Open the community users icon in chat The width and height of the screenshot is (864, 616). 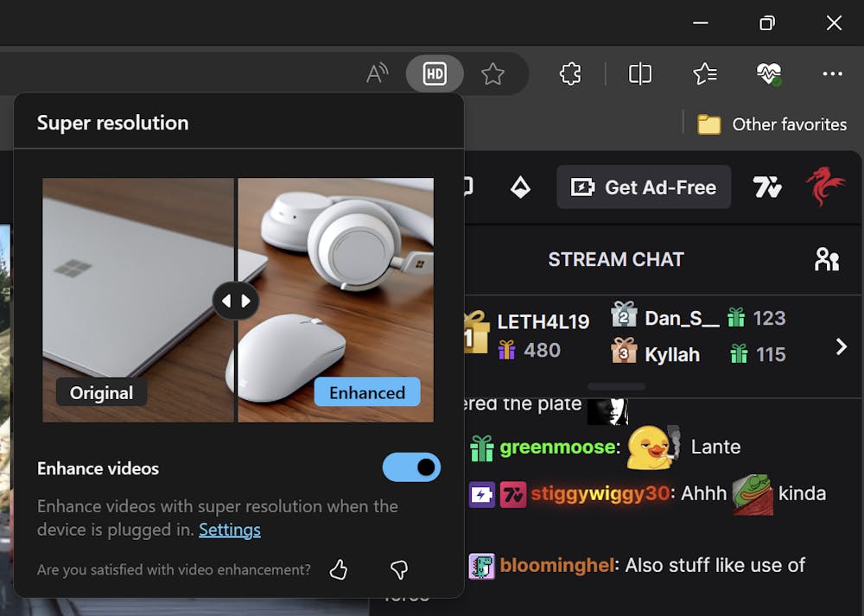tap(827, 259)
